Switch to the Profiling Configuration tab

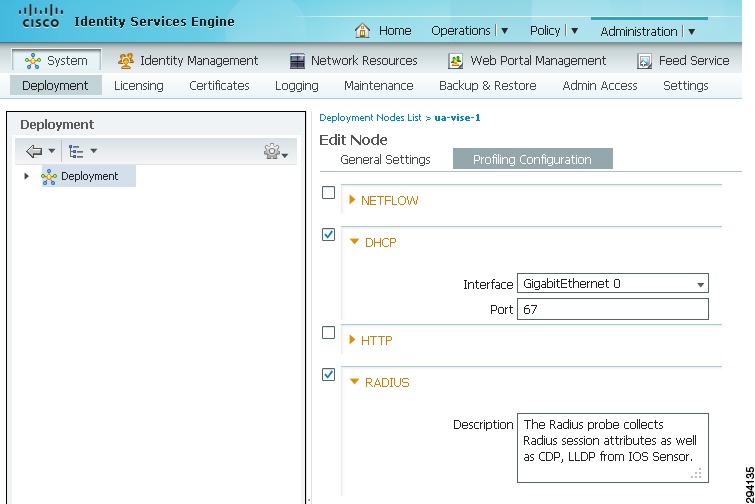533,159
